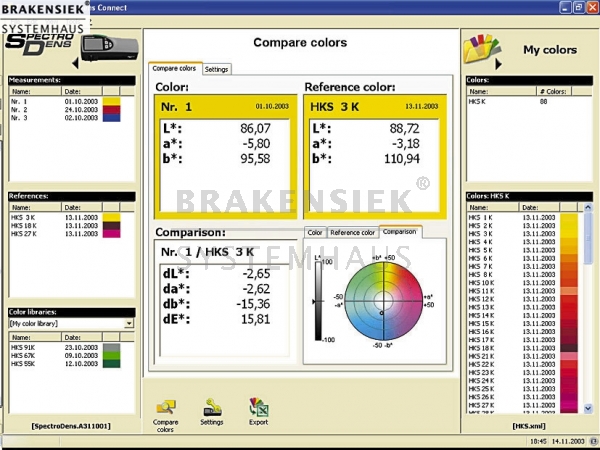Click the Name header in Colors: HKS K list
The width and height of the screenshot is (600, 450).
(x=493, y=207)
